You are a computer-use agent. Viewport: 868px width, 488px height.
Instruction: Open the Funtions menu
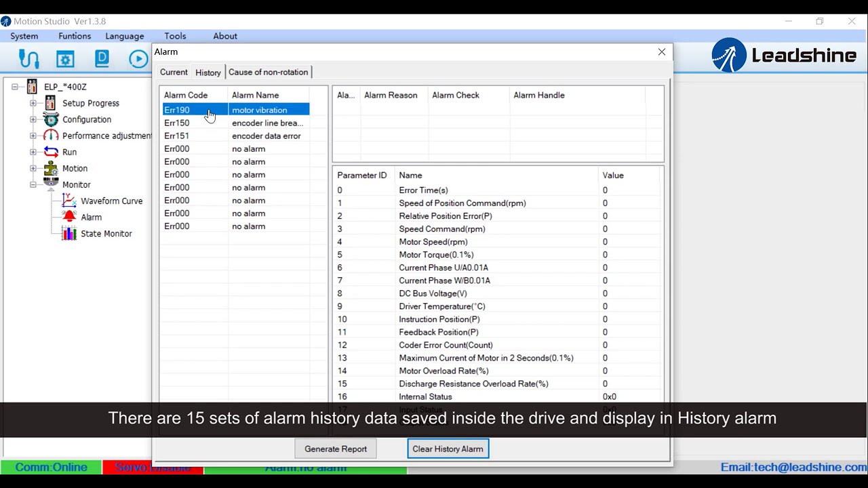point(75,36)
